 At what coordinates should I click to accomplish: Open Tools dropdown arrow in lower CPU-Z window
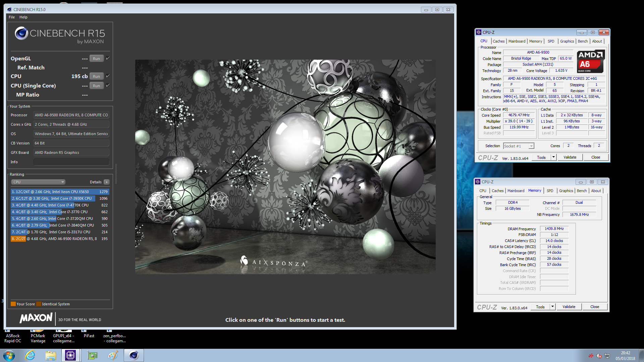[x=552, y=307]
